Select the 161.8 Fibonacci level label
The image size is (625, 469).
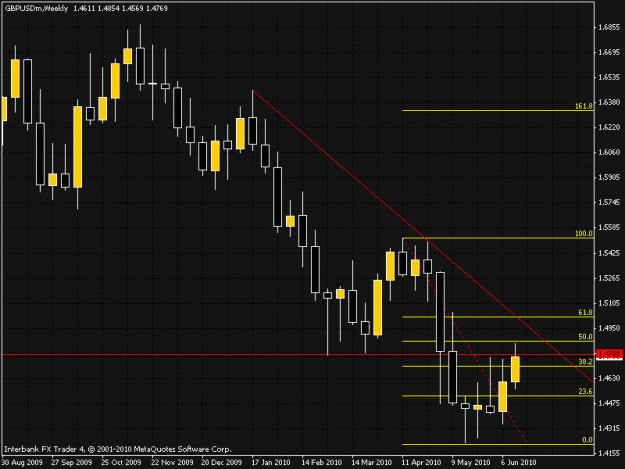tap(584, 106)
